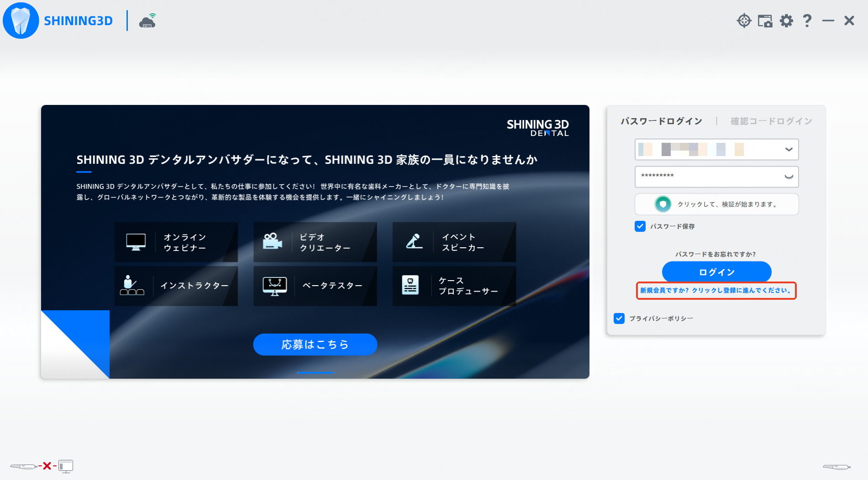The height and width of the screenshot is (480, 868).
Task: Click the SHINING 3D DENTAL banner logo
Action: 538,128
